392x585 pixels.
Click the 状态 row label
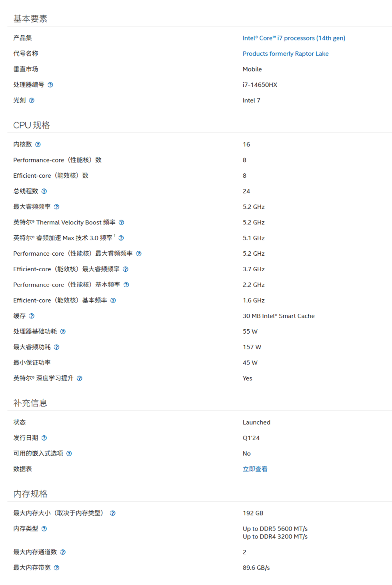19,423
